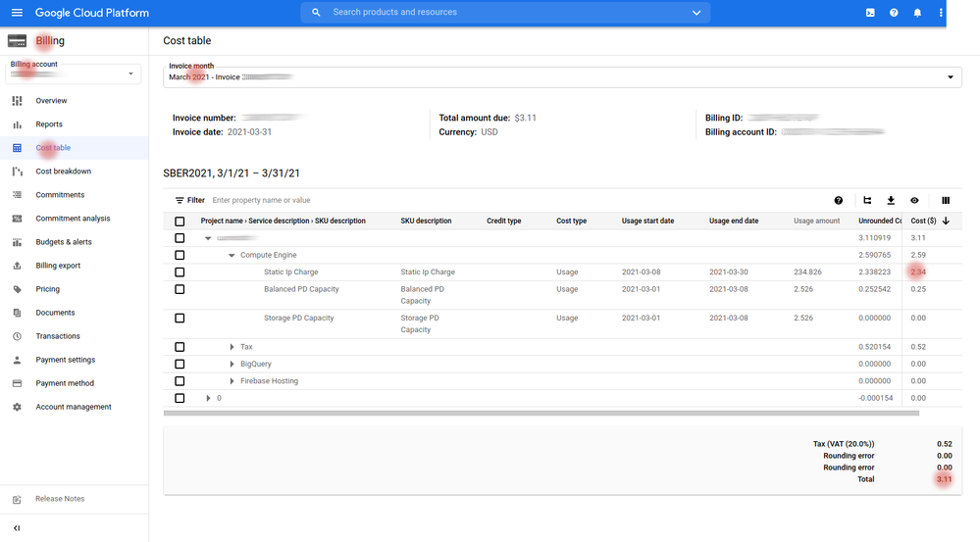Click the Budgets & alerts icon
This screenshot has height=542, width=980.
coord(17,242)
